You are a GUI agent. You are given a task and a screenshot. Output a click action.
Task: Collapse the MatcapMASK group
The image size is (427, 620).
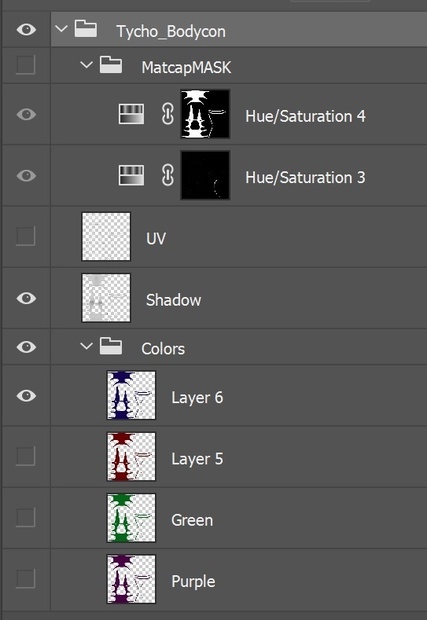click(x=86, y=64)
